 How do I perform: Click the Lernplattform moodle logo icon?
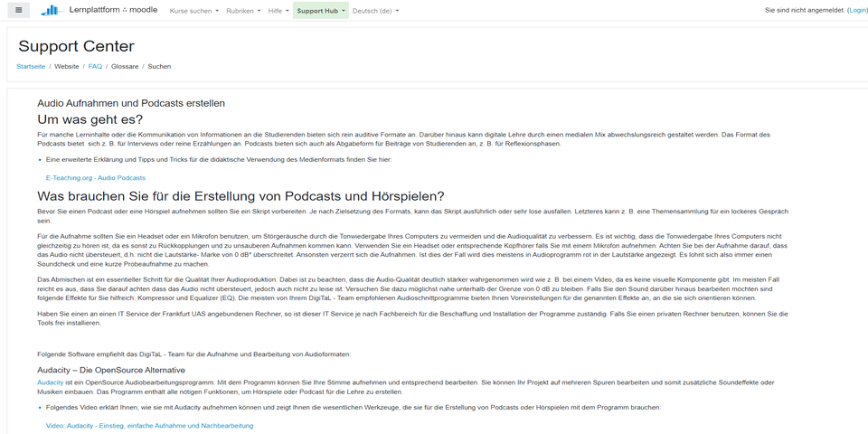(x=52, y=10)
